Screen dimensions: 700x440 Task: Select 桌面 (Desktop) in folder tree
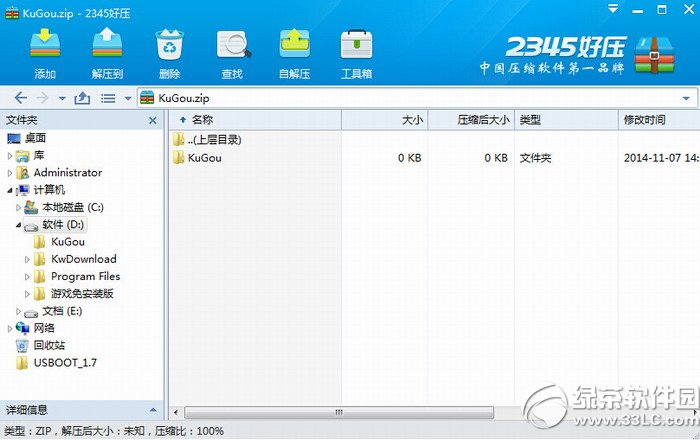pyautogui.click(x=27, y=138)
